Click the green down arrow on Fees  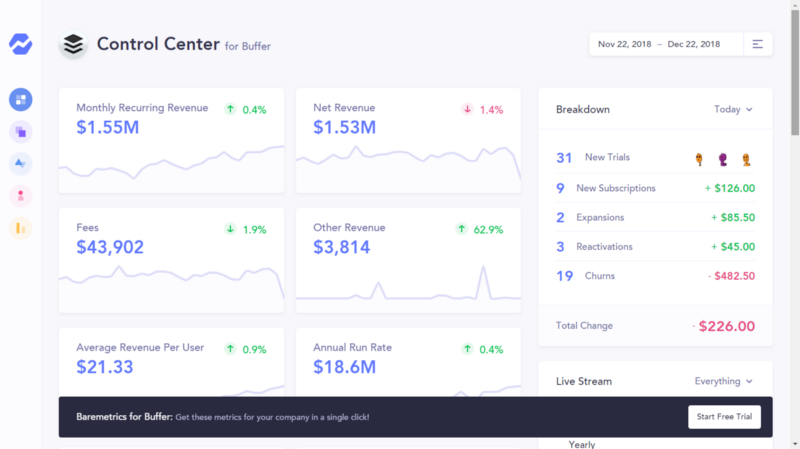(x=231, y=229)
